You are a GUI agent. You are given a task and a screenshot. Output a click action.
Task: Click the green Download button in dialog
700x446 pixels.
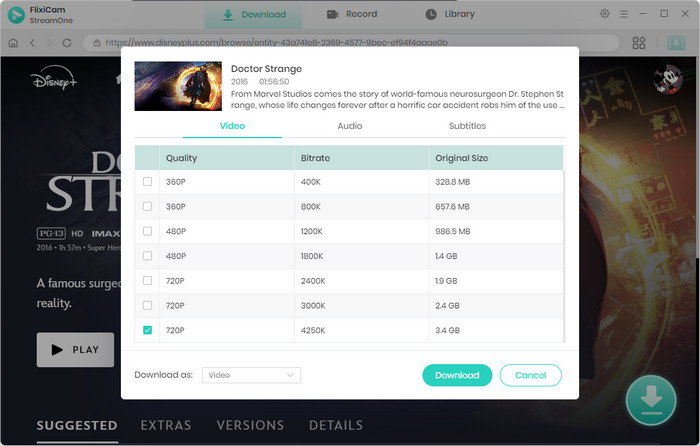[x=457, y=375]
